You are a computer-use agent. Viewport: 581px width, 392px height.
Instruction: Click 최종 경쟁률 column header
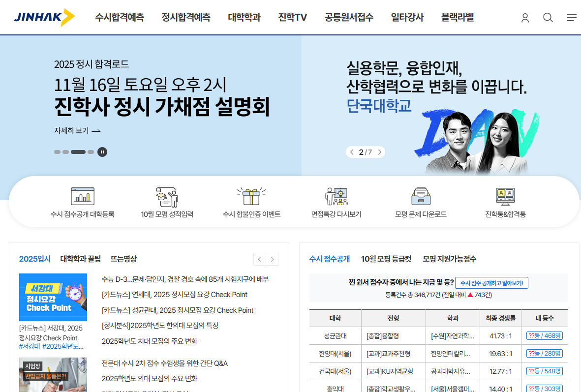500,318
